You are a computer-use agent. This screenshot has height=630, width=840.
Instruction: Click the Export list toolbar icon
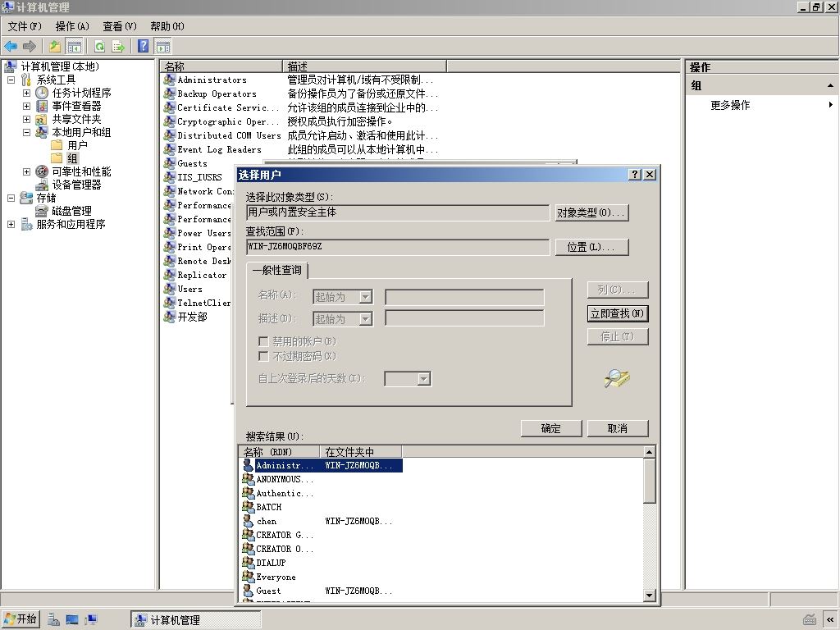pyautogui.click(x=118, y=47)
